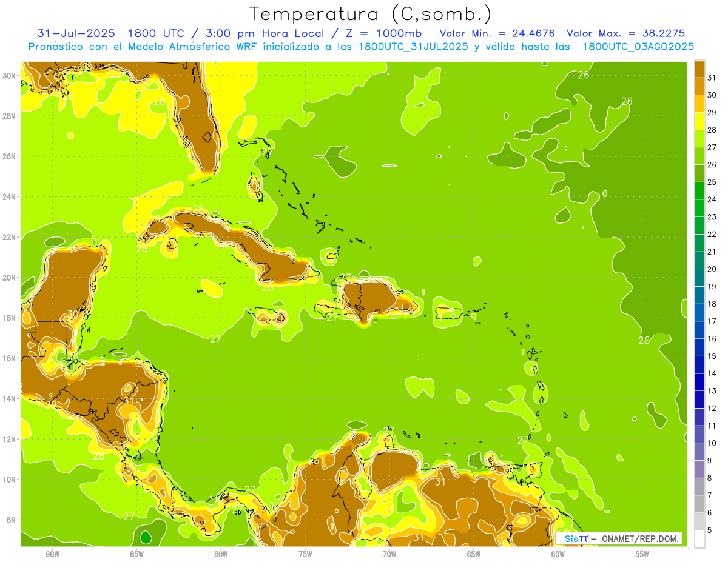Click the '55W' longitude axis label
Image resolution: width=728 pixels, height=562 pixels.
(642, 554)
